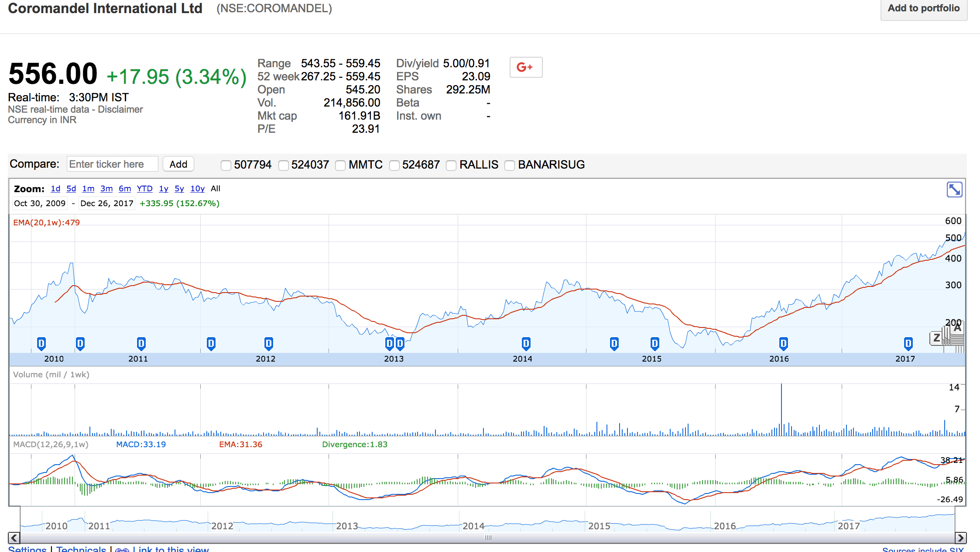Image resolution: width=980 pixels, height=552 pixels.
Task: Click the expand chart fullscreen icon
Action: [954, 190]
